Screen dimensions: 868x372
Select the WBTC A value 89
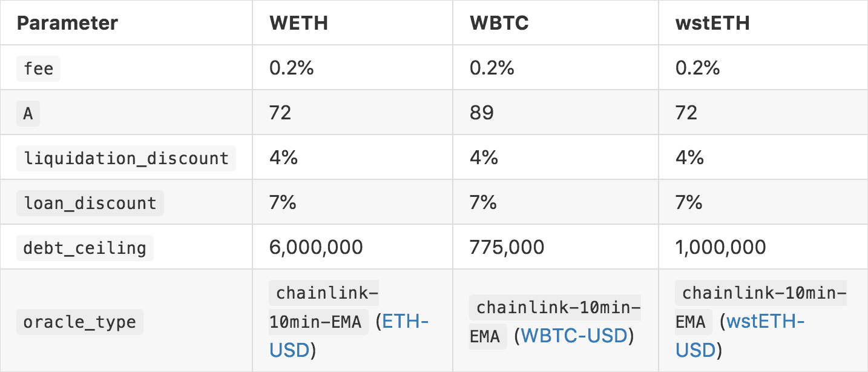[481, 113]
